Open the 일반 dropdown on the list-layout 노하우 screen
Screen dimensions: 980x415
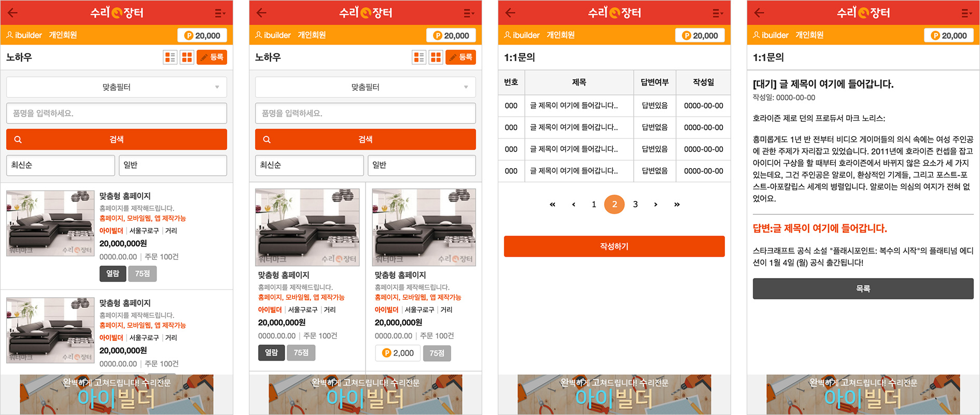click(x=173, y=165)
